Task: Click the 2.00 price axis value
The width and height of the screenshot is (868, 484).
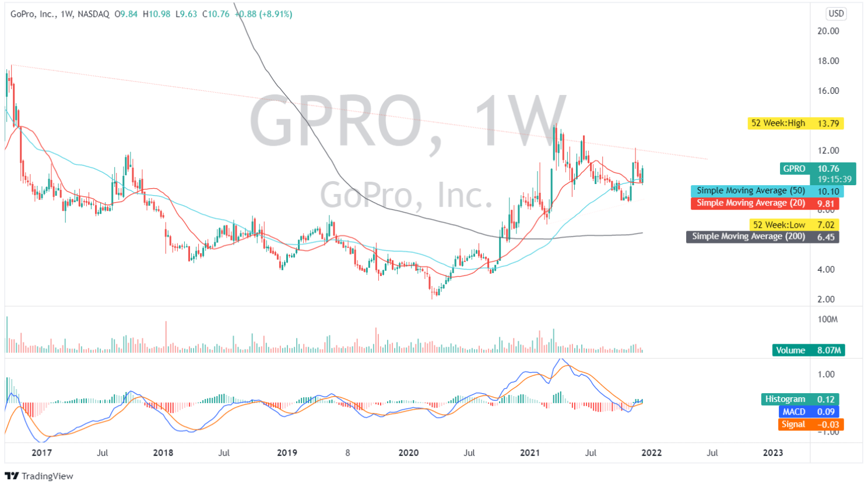Action: point(826,299)
